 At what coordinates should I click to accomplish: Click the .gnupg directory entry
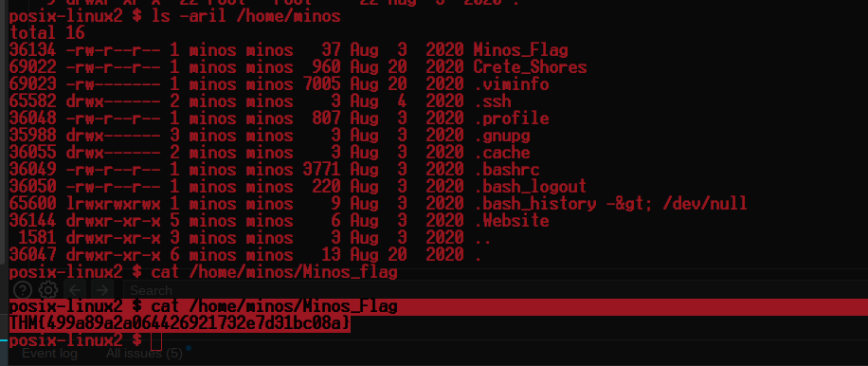pos(501,136)
